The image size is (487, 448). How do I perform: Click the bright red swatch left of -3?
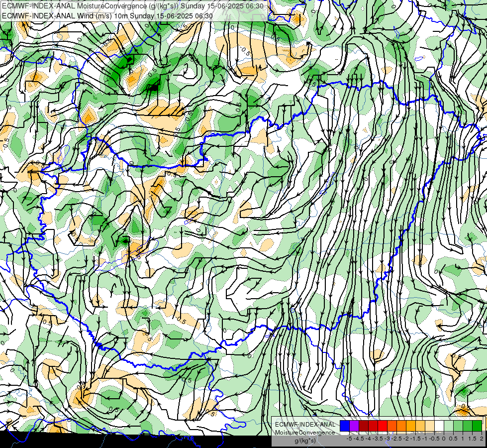coord(383,426)
